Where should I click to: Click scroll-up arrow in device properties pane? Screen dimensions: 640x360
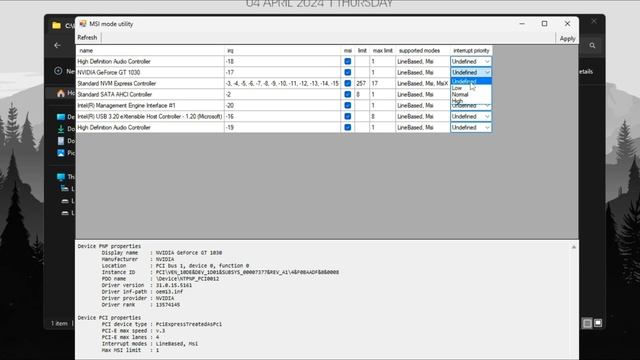click(573, 247)
